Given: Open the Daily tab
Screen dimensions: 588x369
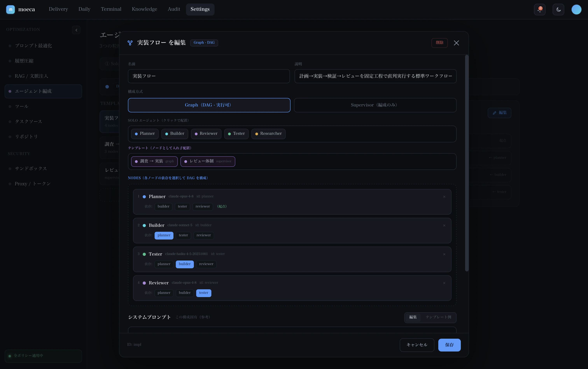Looking at the screenshot, I should pos(84,9).
